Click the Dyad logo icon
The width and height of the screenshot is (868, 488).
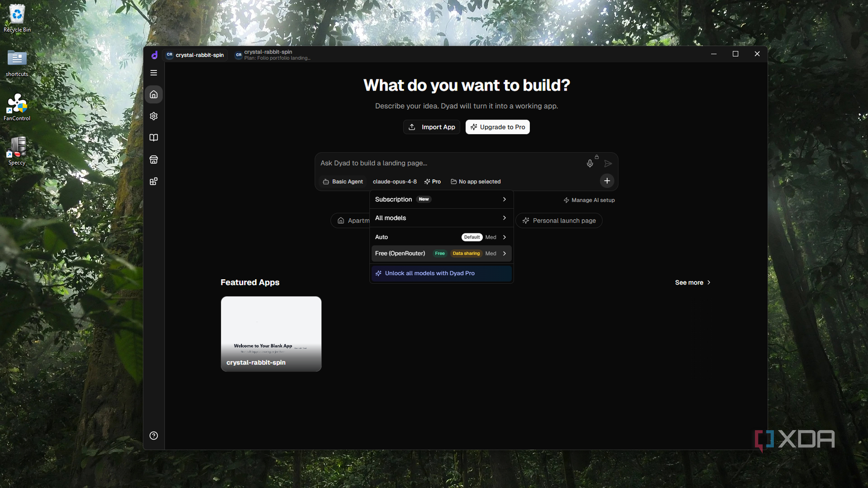[154, 55]
